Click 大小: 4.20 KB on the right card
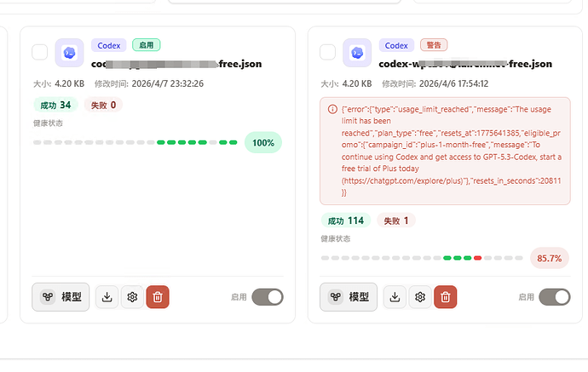This screenshot has width=588, height=372. point(346,83)
